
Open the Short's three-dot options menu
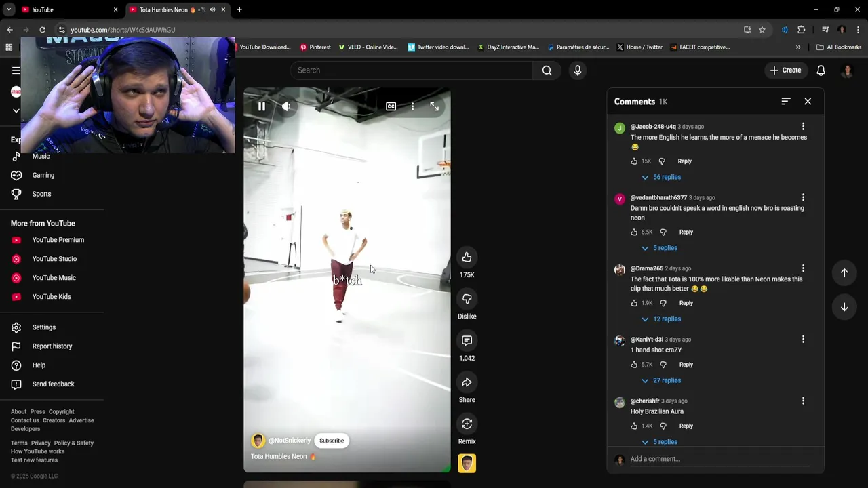(412, 106)
